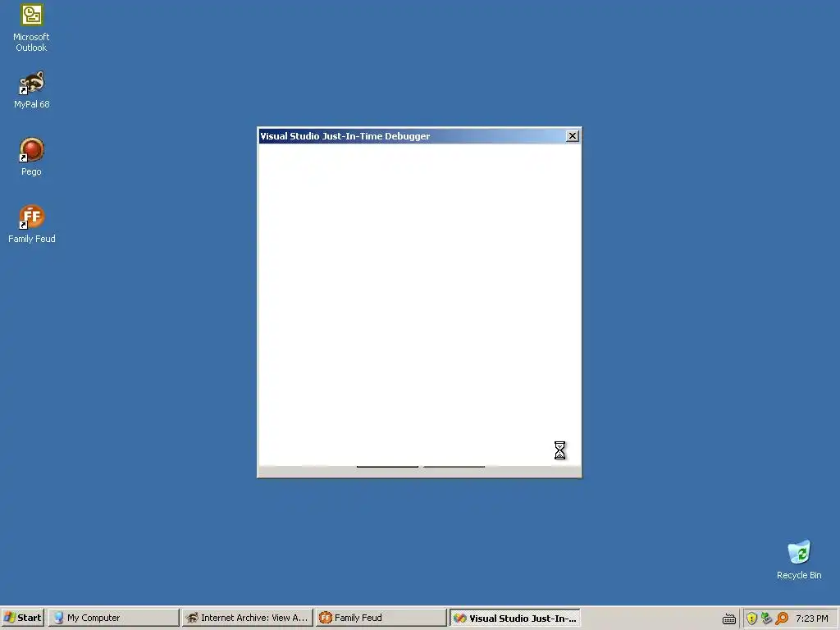Close the Just-In-Time Debugger dialog
This screenshot has width=840, height=630.
[572, 136]
